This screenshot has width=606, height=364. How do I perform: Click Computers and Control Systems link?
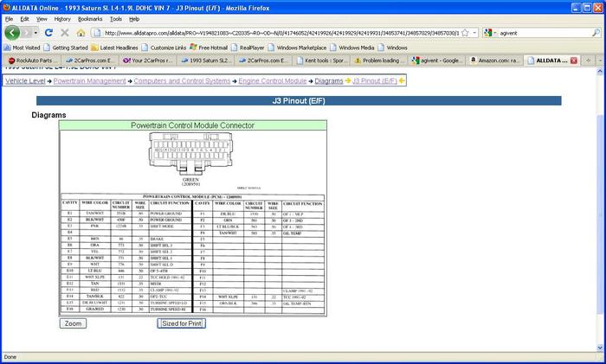pos(182,80)
